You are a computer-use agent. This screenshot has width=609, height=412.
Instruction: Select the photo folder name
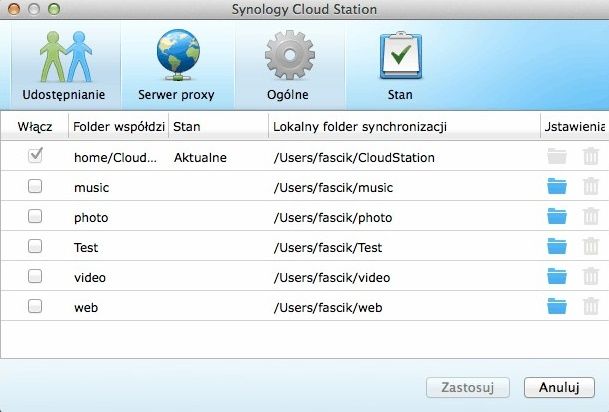click(91, 218)
